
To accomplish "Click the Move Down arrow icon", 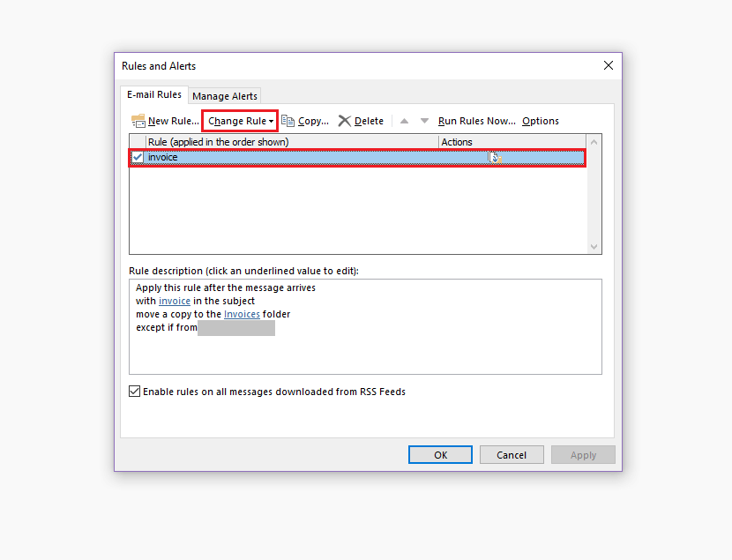I will click(423, 121).
